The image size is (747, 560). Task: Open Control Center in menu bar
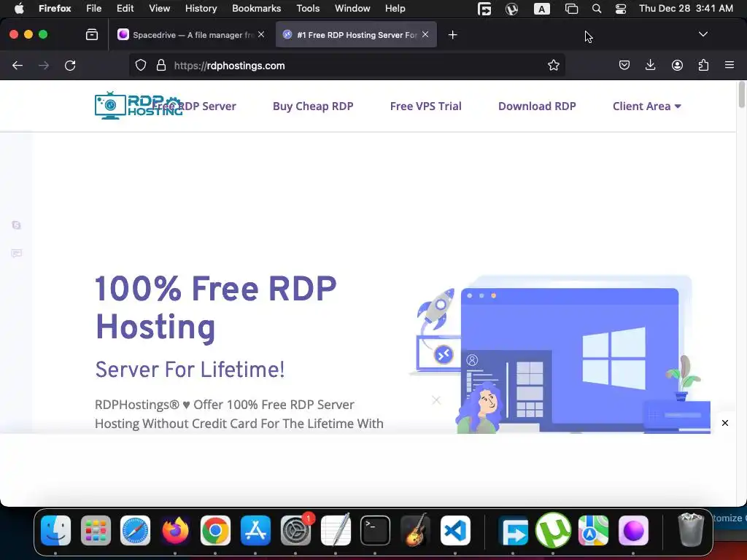click(620, 9)
